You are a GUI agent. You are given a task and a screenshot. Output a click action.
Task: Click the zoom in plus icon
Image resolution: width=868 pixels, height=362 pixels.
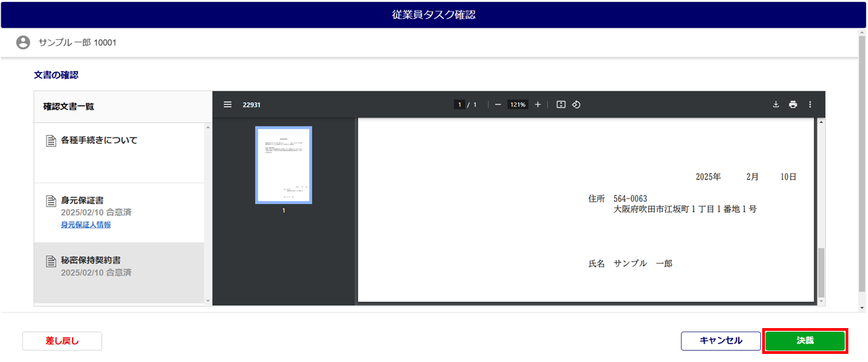[538, 104]
